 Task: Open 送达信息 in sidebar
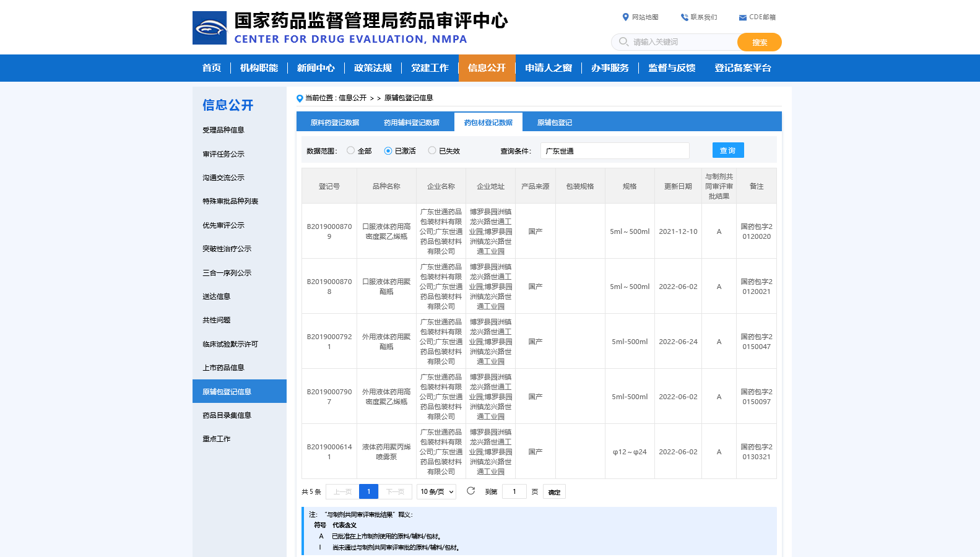click(x=239, y=296)
